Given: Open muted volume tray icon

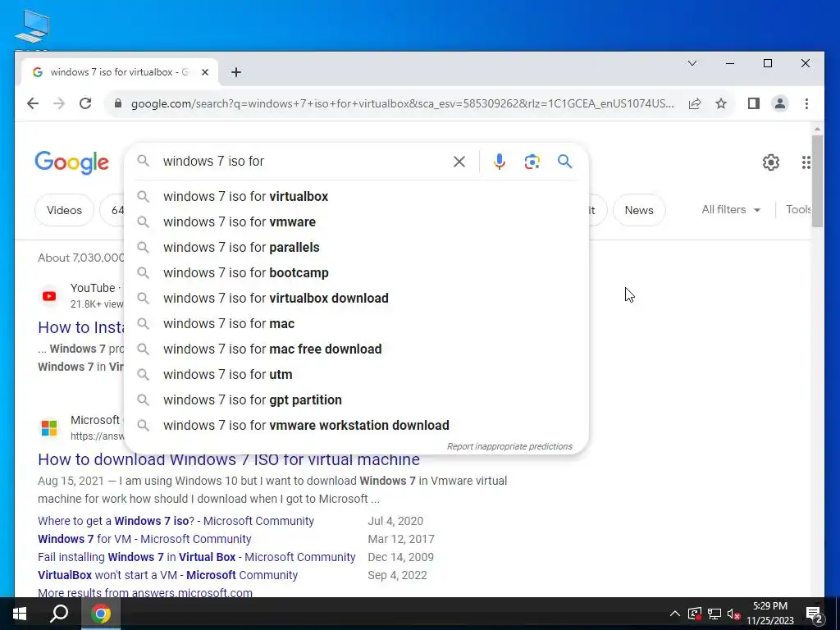Looking at the screenshot, I should click(734, 614).
